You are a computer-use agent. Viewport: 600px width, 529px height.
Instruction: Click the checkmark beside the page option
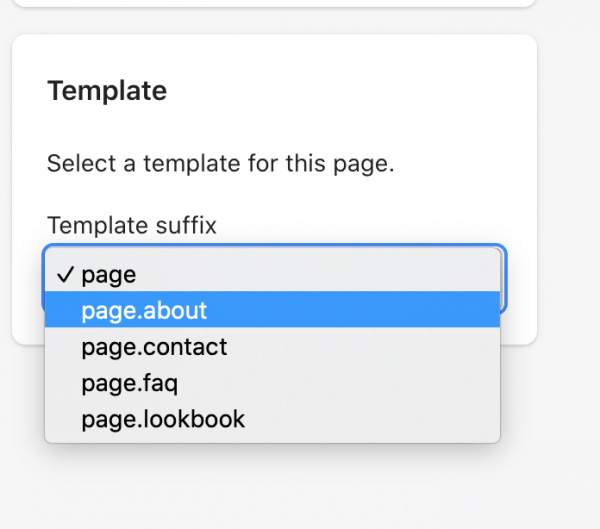pyautogui.click(x=65, y=274)
